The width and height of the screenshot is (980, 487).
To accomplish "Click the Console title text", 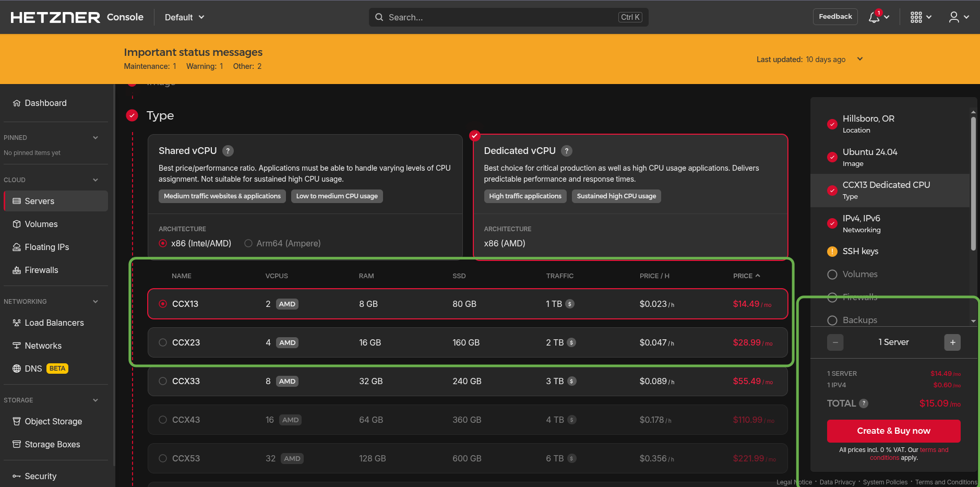I will pos(125,17).
